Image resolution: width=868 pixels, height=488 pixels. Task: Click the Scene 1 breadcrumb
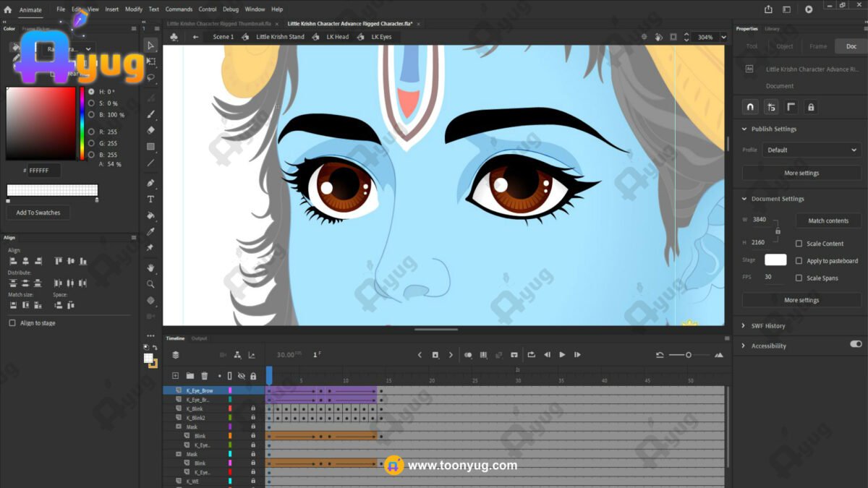(x=223, y=37)
